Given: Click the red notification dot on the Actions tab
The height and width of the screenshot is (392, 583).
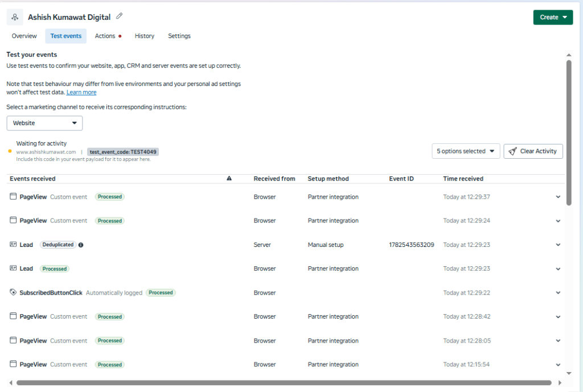Looking at the screenshot, I should (120, 36).
